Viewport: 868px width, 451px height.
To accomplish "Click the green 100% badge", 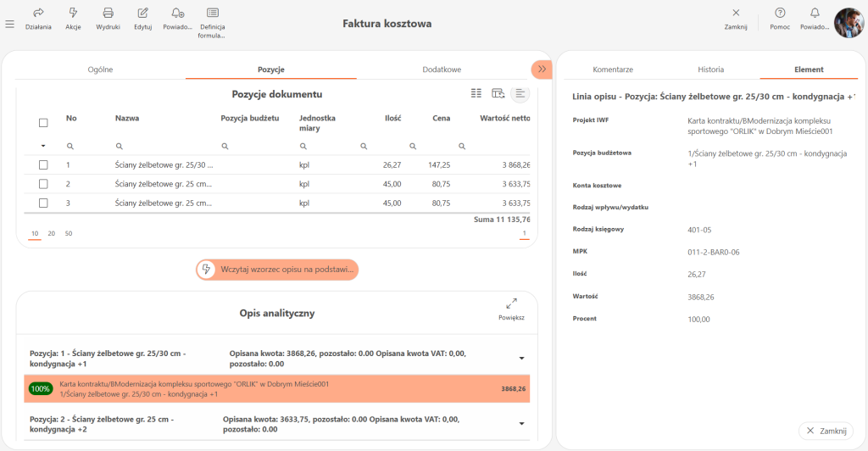I will [41, 389].
